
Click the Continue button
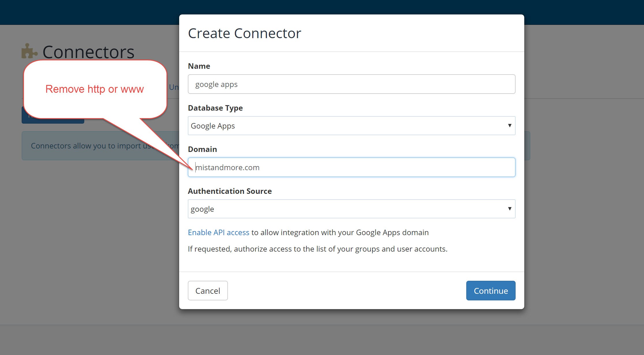click(x=491, y=291)
